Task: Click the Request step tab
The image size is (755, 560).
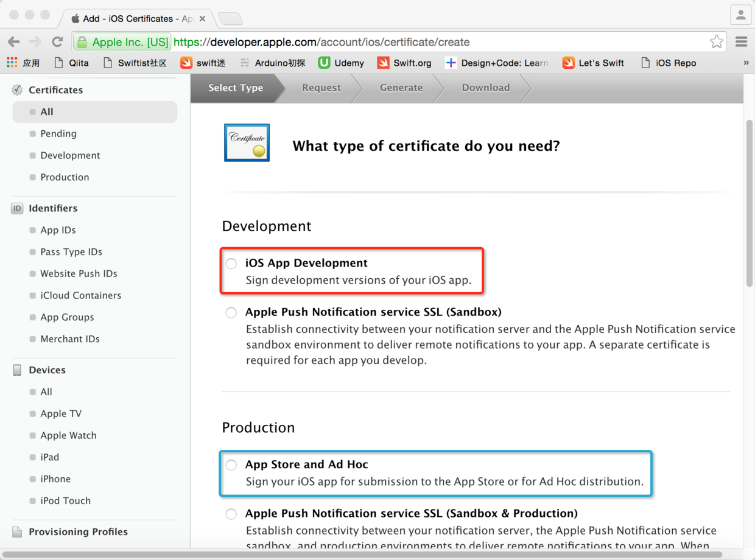Action: click(321, 88)
